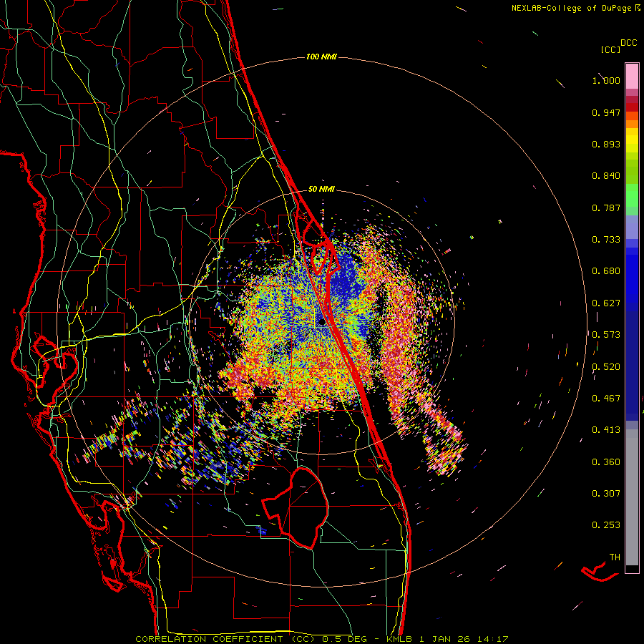Click the 0.5 DEG elevation angle text
Viewport: 644px width, 644px height.
pyautogui.click(x=345, y=639)
